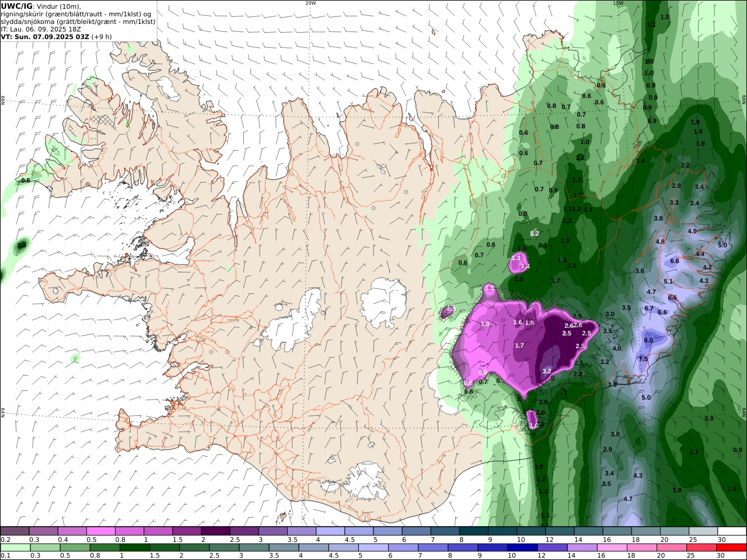
Task: Select the 0.3 mauve swatch in the snow/sleet legend
Action: pyautogui.click(x=44, y=531)
